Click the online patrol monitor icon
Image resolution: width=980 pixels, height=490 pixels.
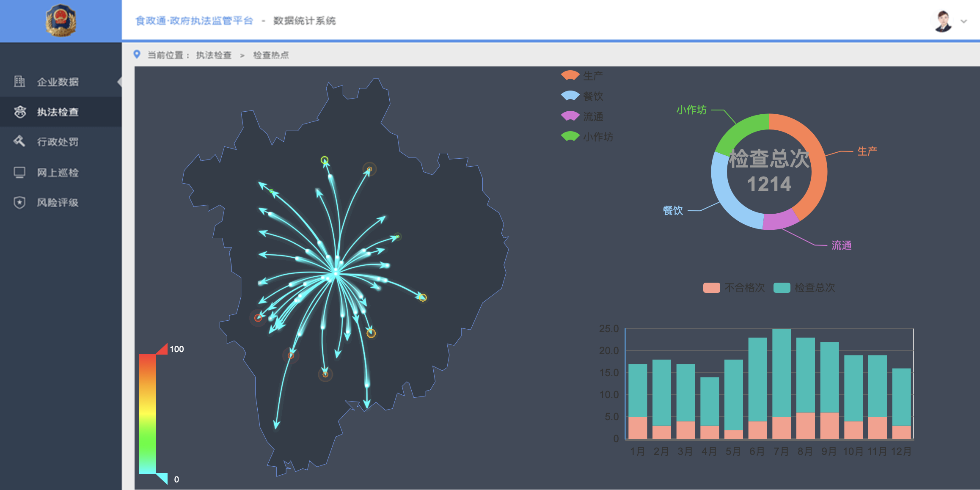coord(19,172)
